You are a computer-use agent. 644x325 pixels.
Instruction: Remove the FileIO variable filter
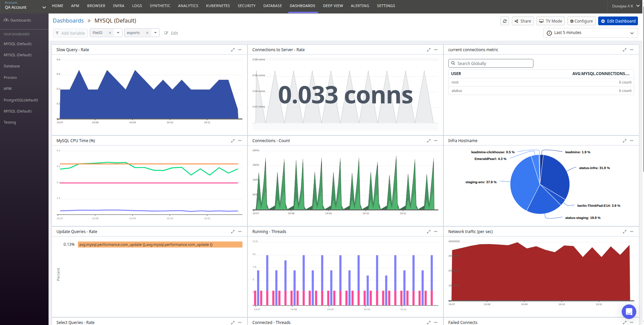(x=110, y=33)
